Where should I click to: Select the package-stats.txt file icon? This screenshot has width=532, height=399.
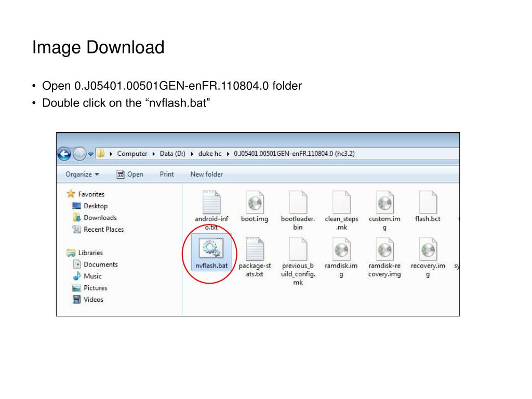pyautogui.click(x=255, y=249)
